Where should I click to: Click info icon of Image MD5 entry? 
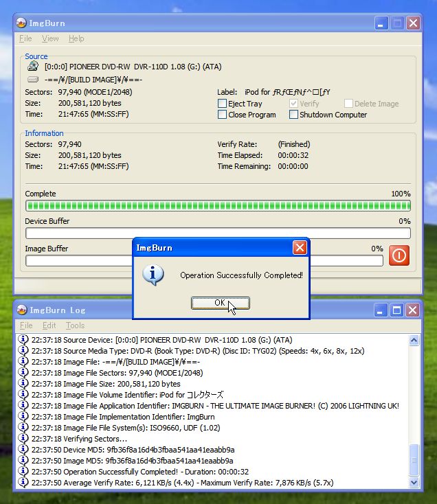pos(23,460)
